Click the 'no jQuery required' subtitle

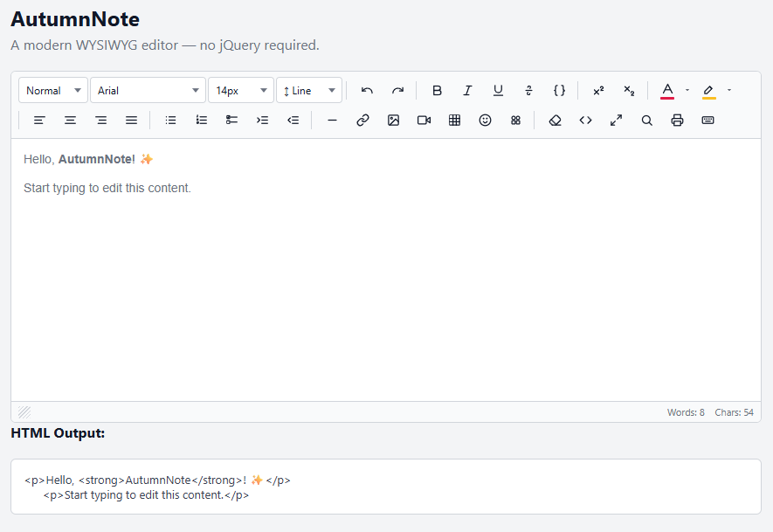tap(259, 45)
